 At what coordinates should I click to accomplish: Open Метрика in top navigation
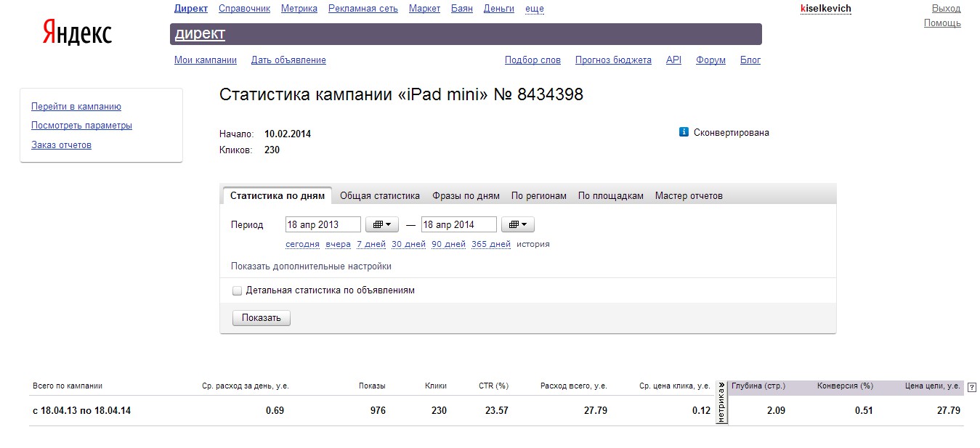coord(299,9)
